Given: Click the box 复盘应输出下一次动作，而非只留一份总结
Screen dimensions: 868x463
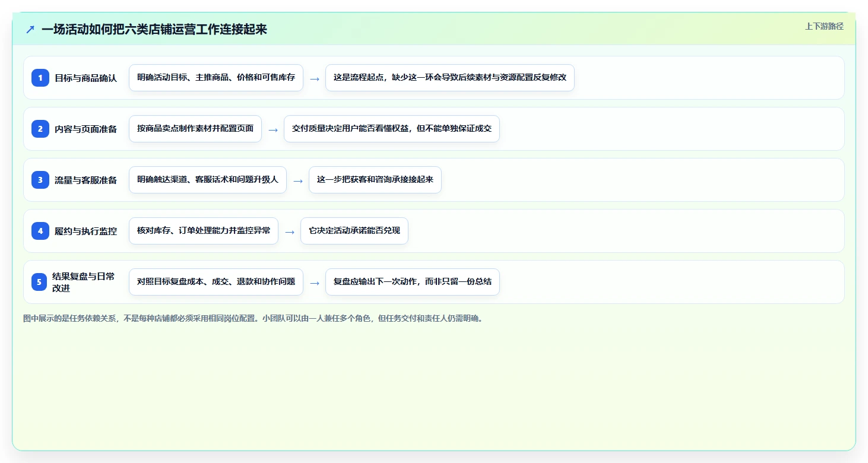Looking at the screenshot, I should (413, 282).
